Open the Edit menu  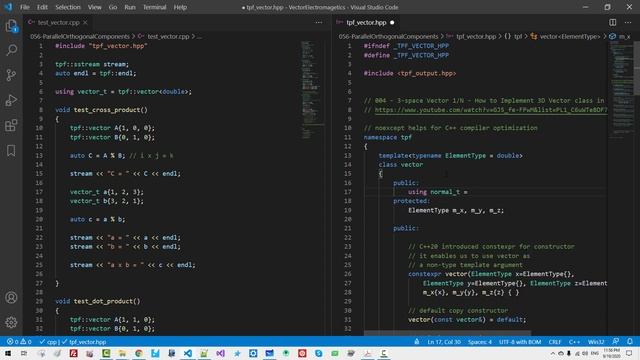[42, 7]
